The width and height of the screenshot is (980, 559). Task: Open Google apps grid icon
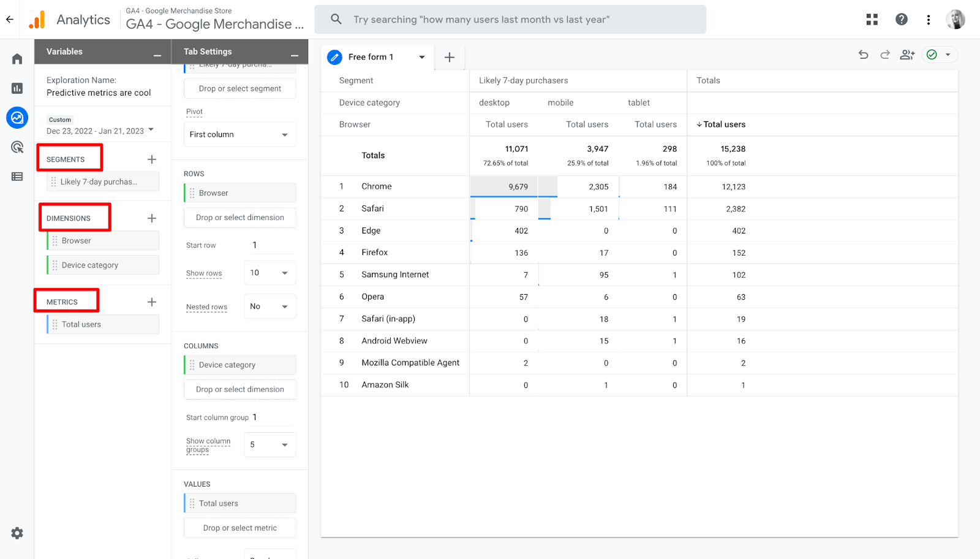point(872,20)
